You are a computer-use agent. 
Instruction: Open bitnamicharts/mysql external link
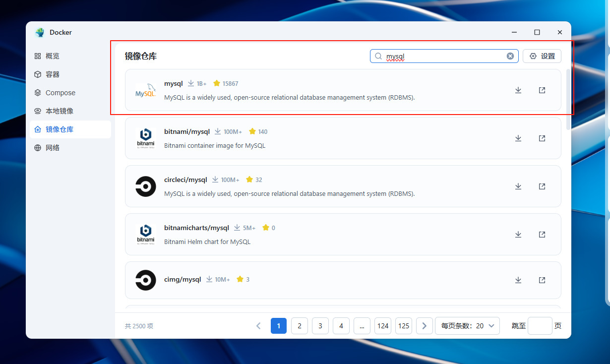coord(542,235)
